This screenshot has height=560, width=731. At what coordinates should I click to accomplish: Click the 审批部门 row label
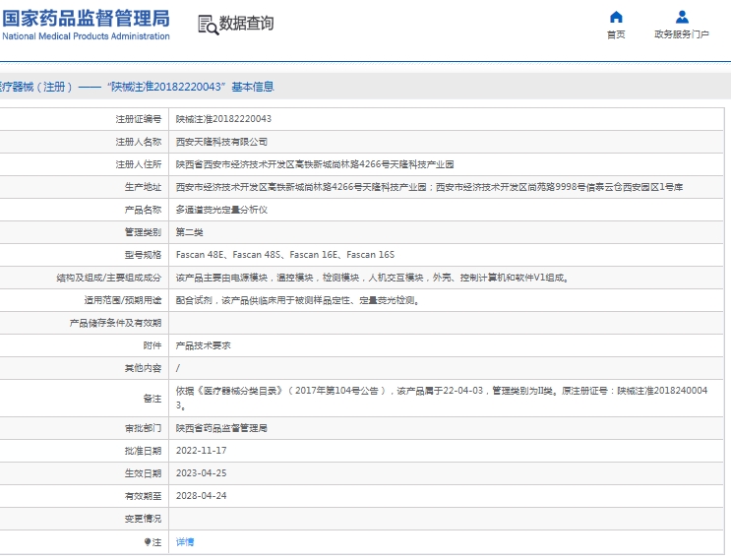(143, 428)
